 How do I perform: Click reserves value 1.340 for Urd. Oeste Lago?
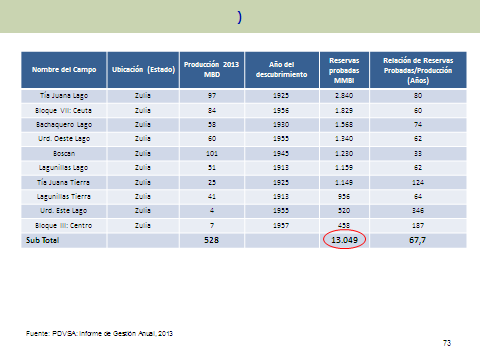pyautogui.click(x=344, y=139)
